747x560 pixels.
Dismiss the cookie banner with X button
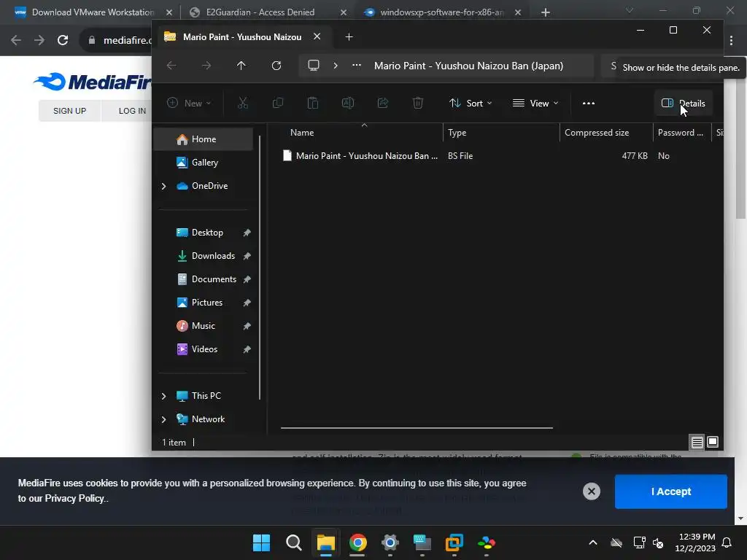591,491
